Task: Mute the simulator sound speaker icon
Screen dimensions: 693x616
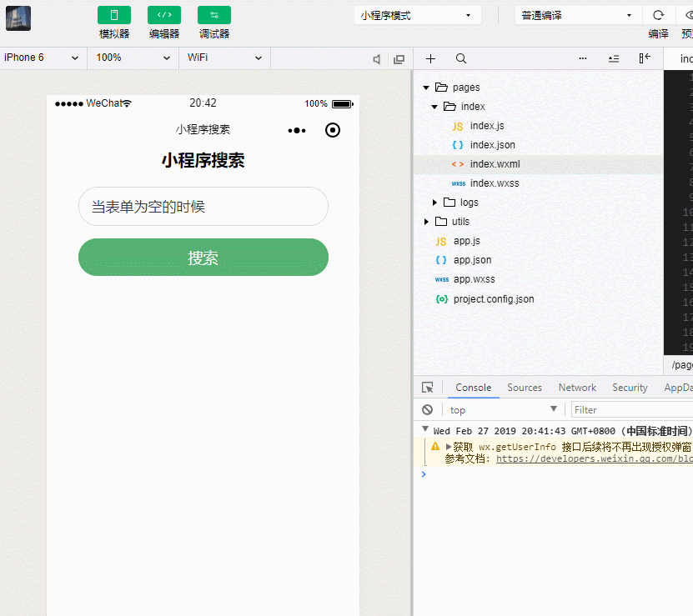Action: click(377, 59)
